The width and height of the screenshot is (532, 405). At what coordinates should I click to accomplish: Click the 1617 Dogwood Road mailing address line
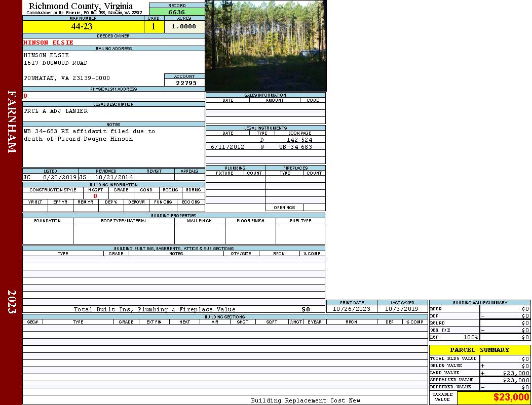56,63
